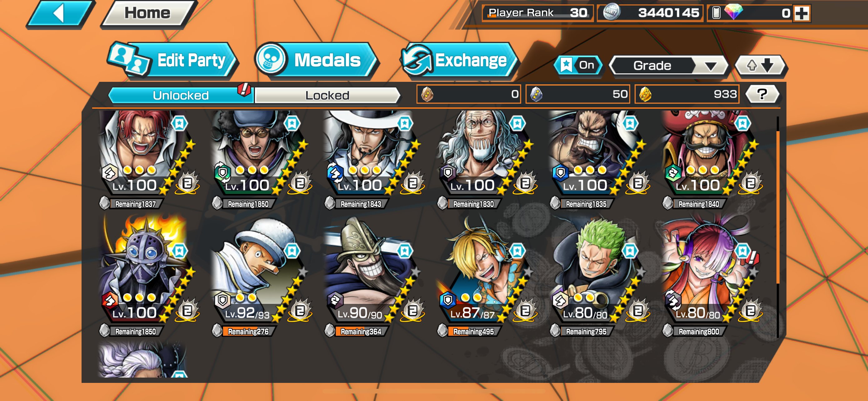Switch sort order with up-down arrows
Viewport: 868px width, 401px height.
click(761, 65)
